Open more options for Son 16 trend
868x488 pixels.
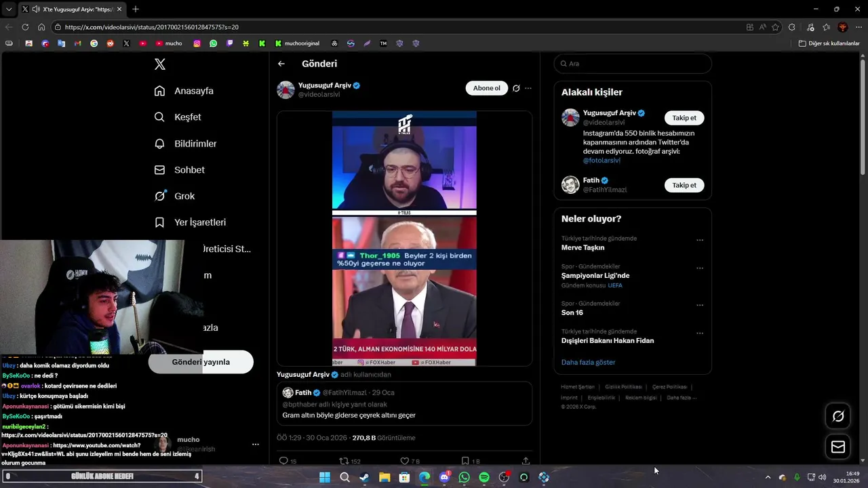click(700, 305)
